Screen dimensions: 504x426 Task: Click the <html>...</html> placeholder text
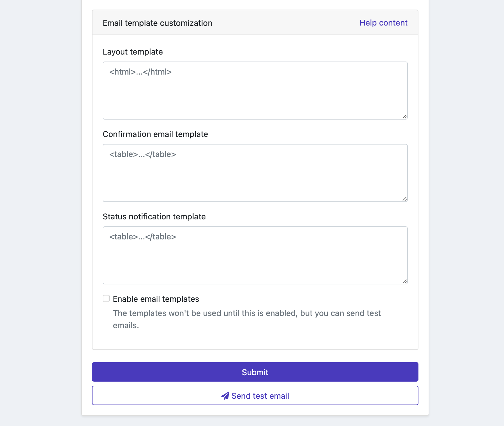tap(140, 72)
